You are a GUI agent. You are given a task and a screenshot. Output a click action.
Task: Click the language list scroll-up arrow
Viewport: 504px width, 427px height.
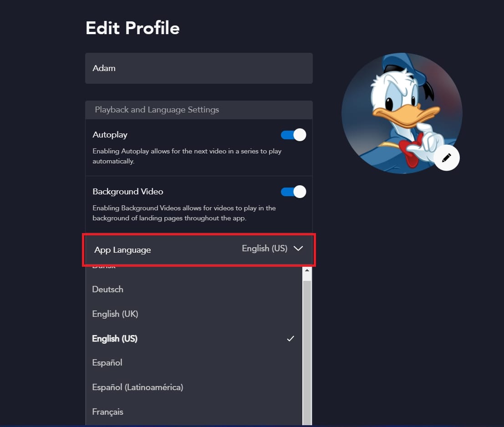tap(307, 271)
